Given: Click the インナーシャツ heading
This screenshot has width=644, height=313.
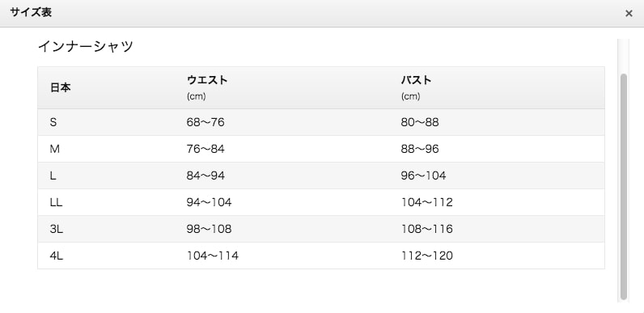Looking at the screenshot, I should (86, 46).
